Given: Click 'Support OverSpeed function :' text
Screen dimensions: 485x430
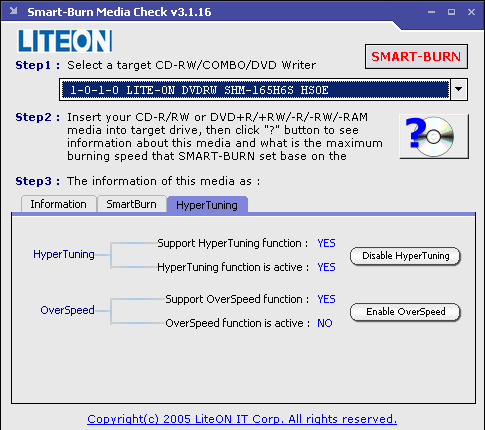Looking at the screenshot, I should (237, 299).
